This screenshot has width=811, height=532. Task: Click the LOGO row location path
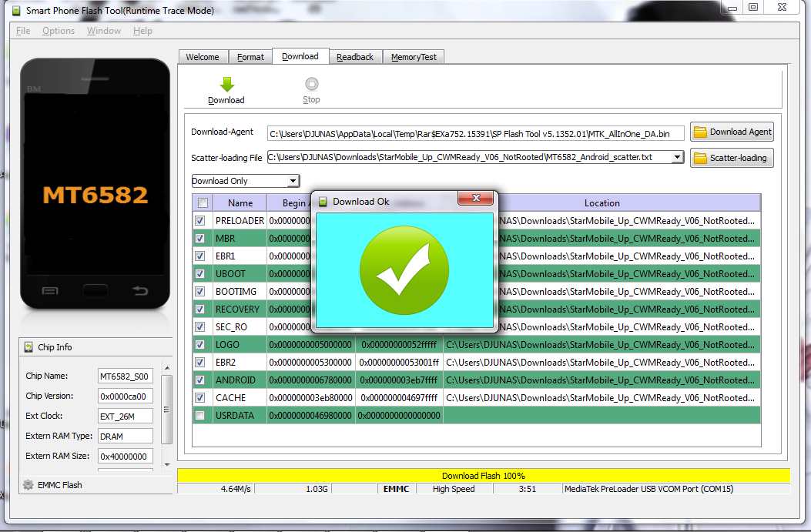tap(602, 344)
